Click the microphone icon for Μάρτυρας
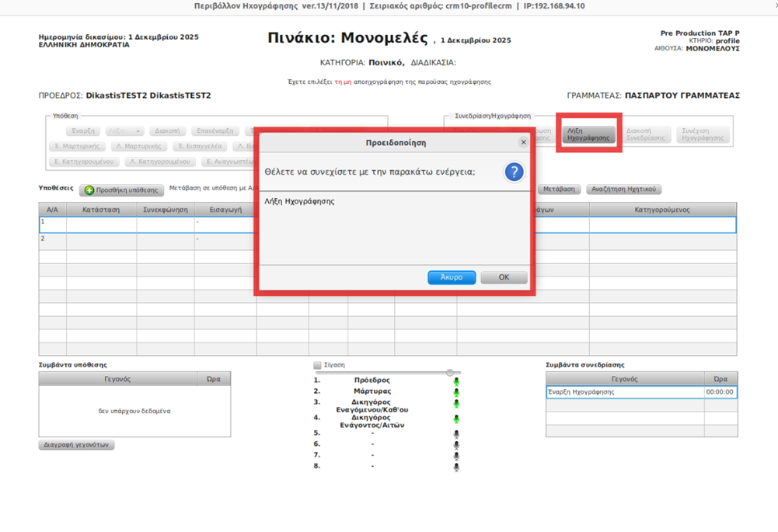Screen dimensions: 778x532 [456, 392]
